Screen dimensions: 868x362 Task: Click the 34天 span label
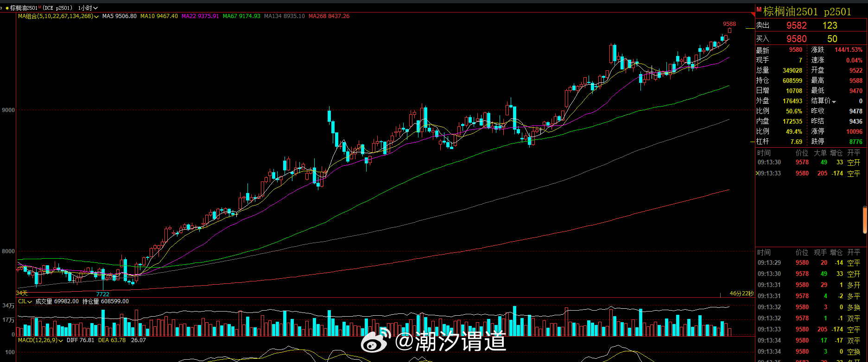(22, 293)
